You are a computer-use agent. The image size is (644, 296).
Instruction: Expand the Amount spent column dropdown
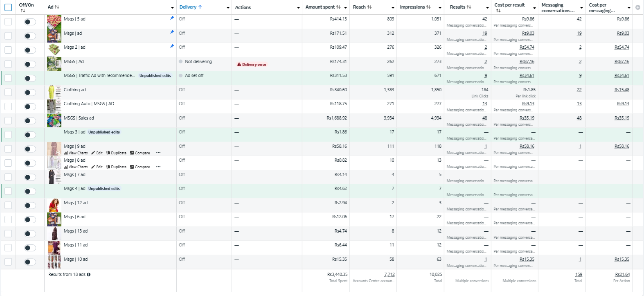click(x=345, y=8)
